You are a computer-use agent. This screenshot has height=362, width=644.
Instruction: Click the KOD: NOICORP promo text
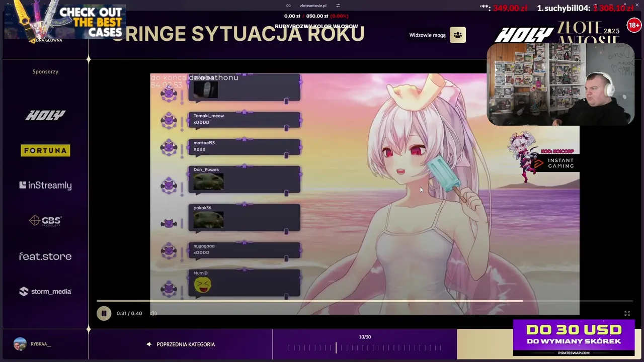click(x=557, y=151)
